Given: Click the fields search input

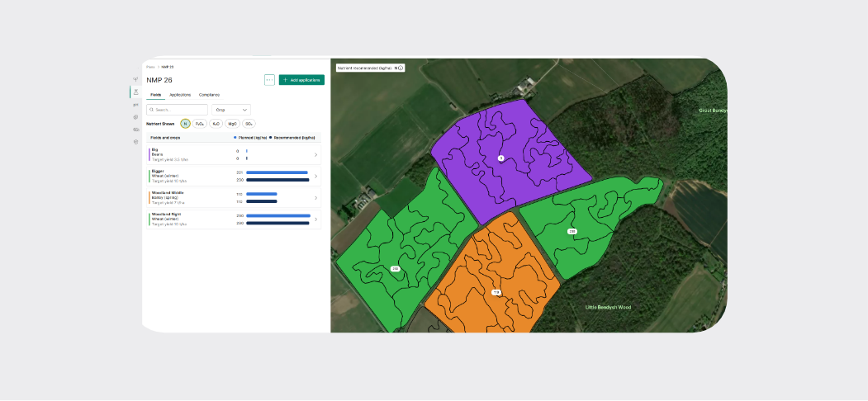Looking at the screenshot, I should (177, 110).
